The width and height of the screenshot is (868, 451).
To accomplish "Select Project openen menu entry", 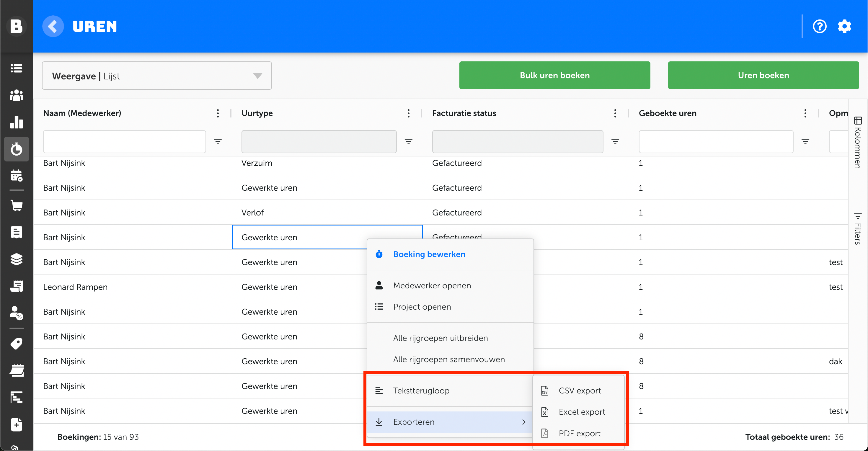I will pos(450,307).
